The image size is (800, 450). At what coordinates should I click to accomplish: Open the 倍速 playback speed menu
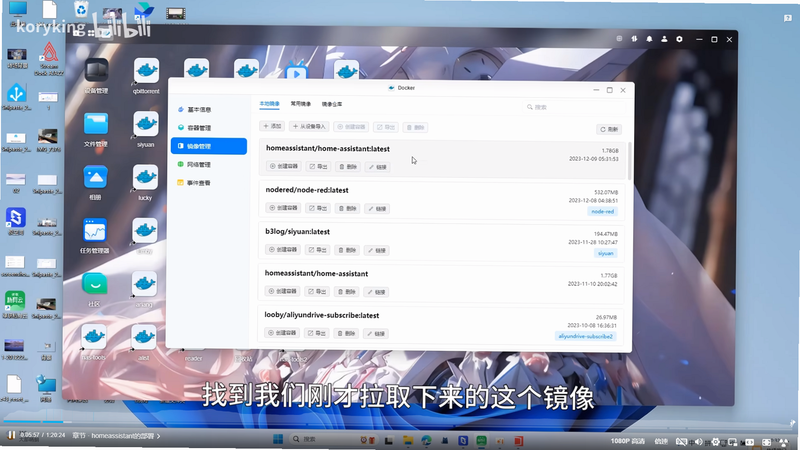(x=661, y=441)
